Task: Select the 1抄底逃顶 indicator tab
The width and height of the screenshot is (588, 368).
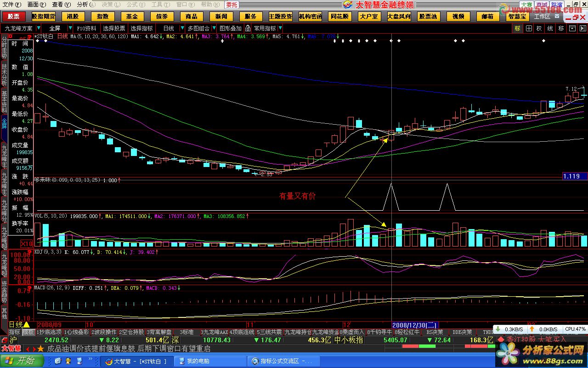Action: point(49,332)
